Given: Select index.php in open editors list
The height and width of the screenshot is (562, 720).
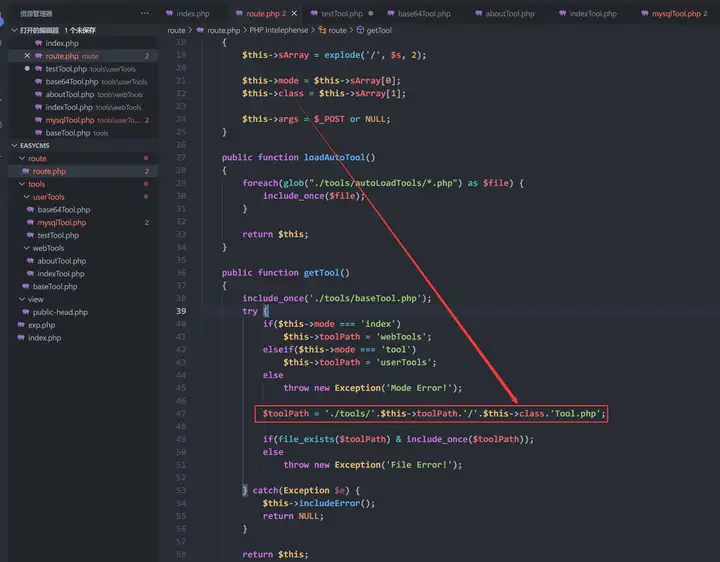Looking at the screenshot, I should pos(62,43).
